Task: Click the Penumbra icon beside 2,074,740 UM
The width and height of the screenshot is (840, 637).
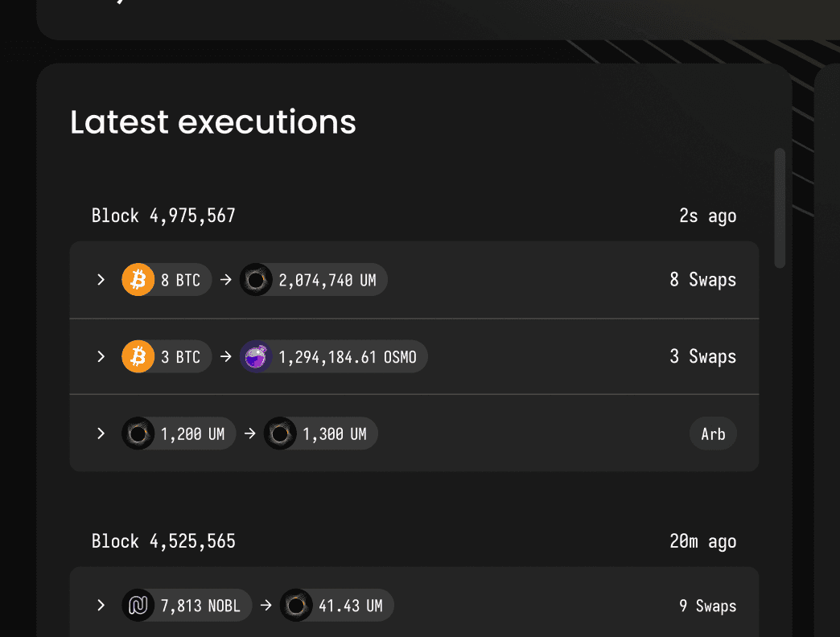Action: coord(256,279)
